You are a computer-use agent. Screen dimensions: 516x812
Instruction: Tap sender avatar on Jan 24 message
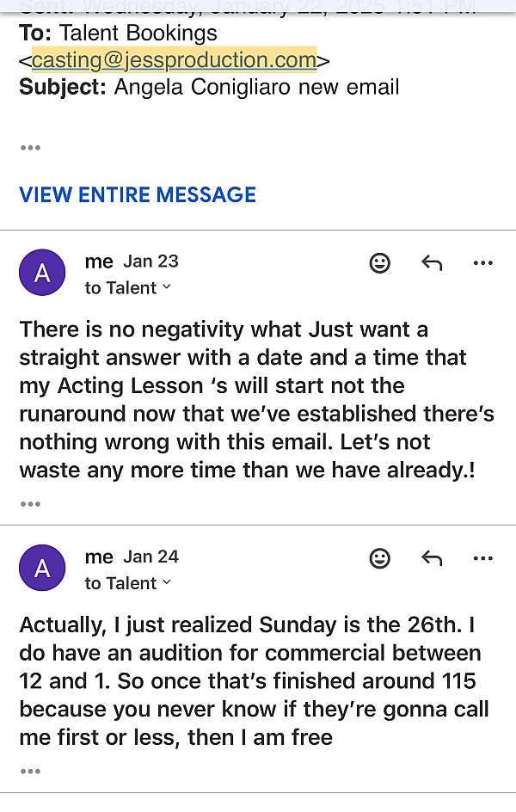[42, 569]
